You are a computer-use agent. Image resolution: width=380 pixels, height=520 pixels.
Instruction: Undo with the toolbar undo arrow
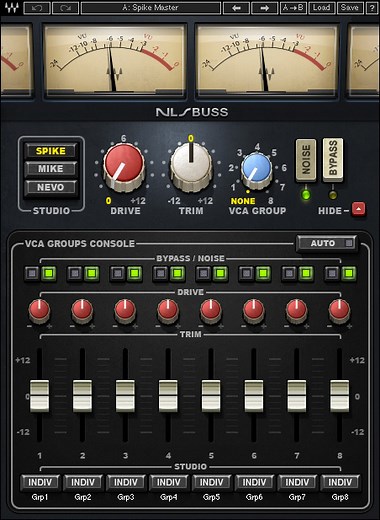point(37,8)
